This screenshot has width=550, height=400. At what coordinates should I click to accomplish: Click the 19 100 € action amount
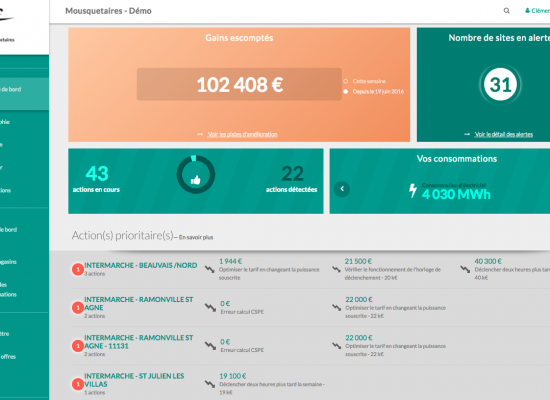pos(233,376)
